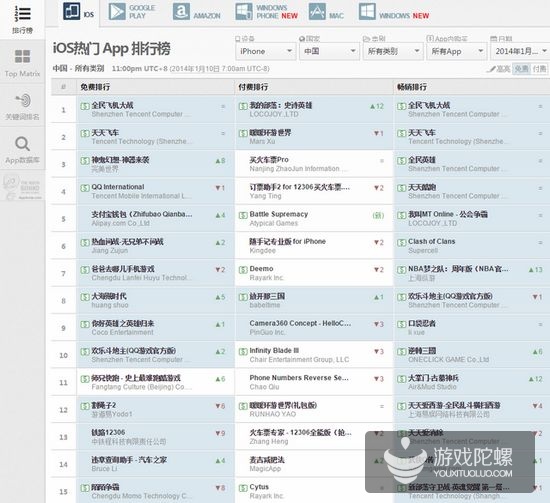Open the 所有类别 category dropdown

(x=393, y=52)
